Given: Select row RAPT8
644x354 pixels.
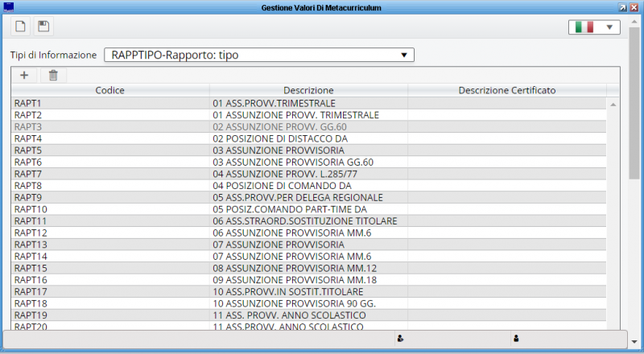Looking at the screenshot, I should (x=309, y=186).
